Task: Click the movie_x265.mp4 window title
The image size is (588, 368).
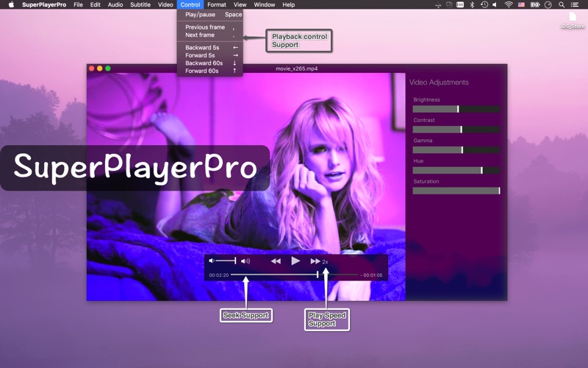Action: coord(297,68)
